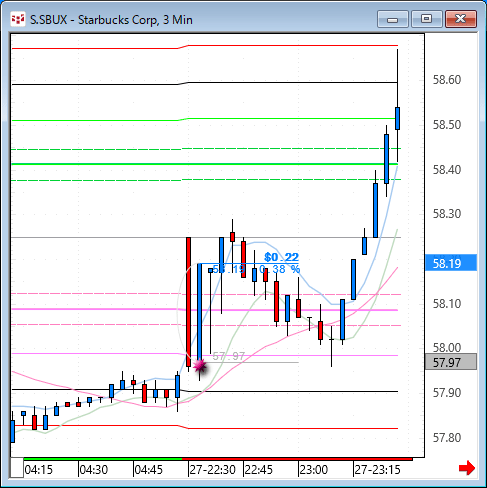The width and height of the screenshot is (487, 488).
Task: Click the small square box at bottom-left corner
Action: click(17, 468)
